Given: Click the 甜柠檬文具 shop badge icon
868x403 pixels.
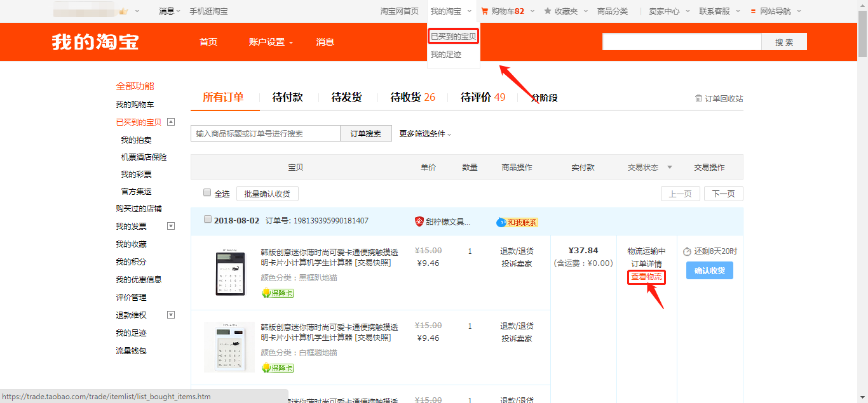Looking at the screenshot, I should 419,221.
